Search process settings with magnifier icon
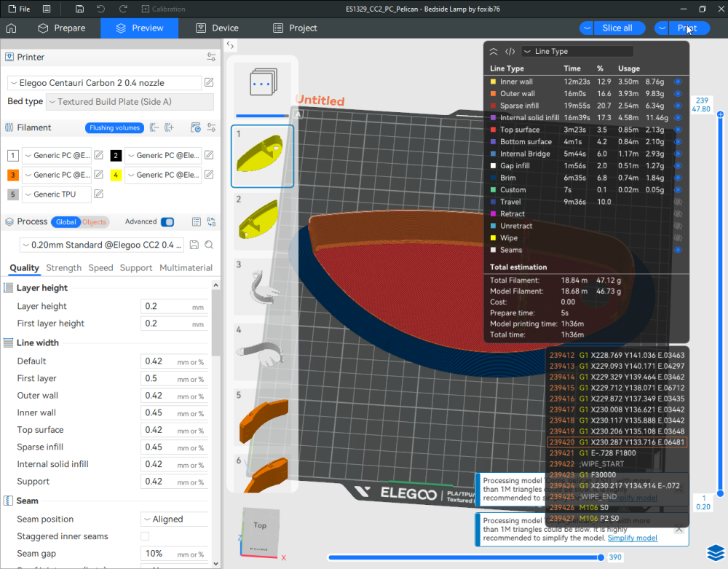Image resolution: width=728 pixels, height=569 pixels. [209, 245]
